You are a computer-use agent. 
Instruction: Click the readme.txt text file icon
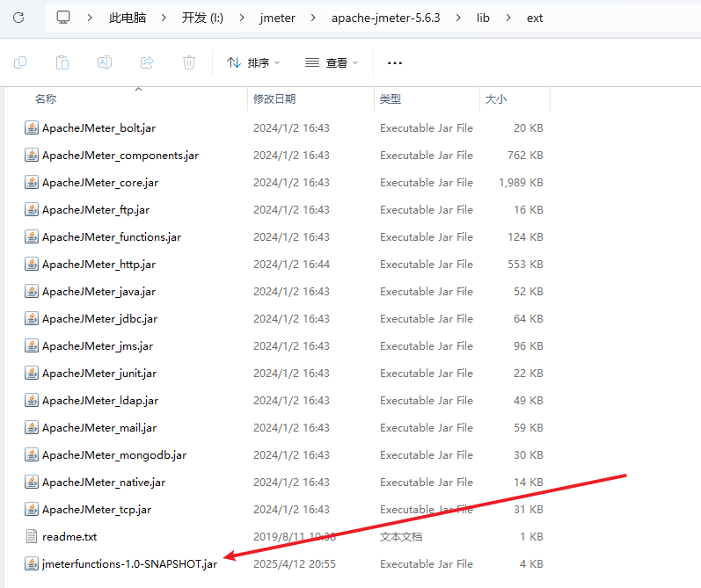pyautogui.click(x=32, y=537)
